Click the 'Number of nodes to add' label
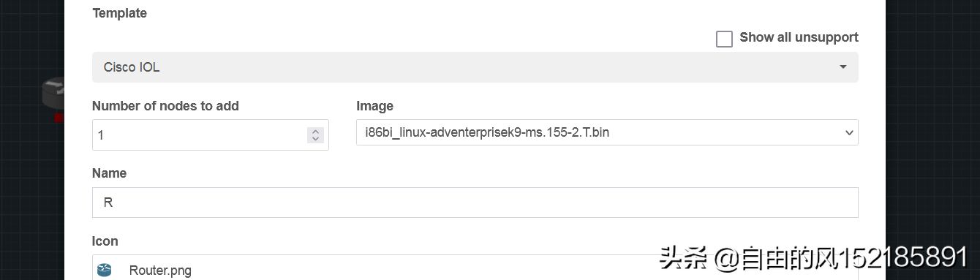The height and width of the screenshot is (280, 980). [x=165, y=106]
